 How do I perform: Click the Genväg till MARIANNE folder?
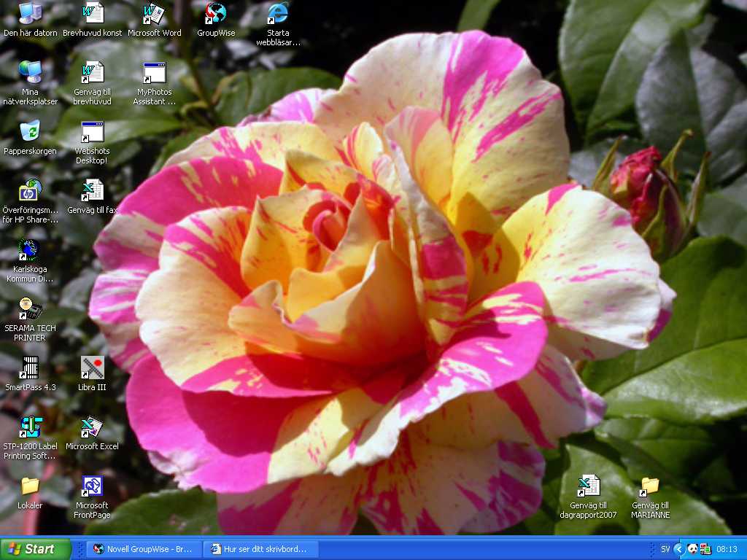pyautogui.click(x=650, y=486)
